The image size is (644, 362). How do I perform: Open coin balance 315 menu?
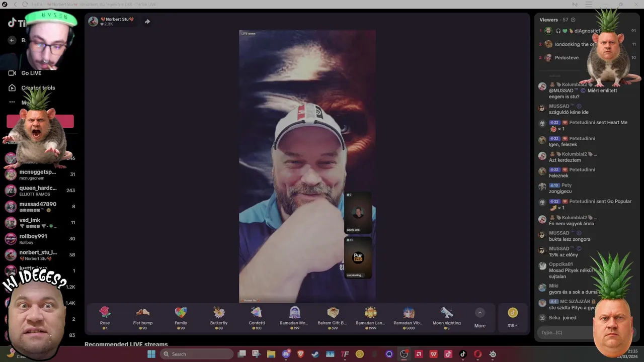point(512,318)
